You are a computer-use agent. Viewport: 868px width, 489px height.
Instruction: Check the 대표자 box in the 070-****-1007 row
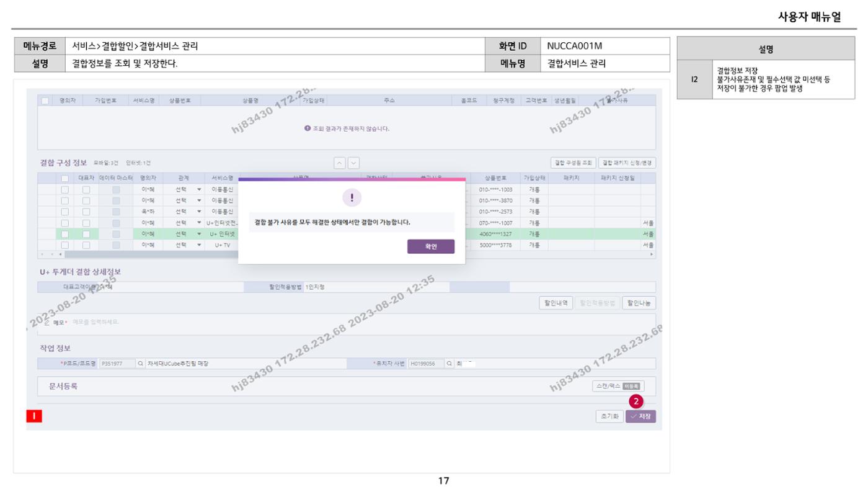tap(86, 223)
